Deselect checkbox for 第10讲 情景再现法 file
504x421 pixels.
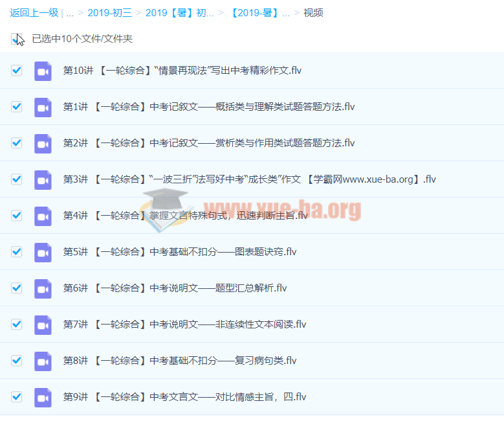pyautogui.click(x=17, y=70)
